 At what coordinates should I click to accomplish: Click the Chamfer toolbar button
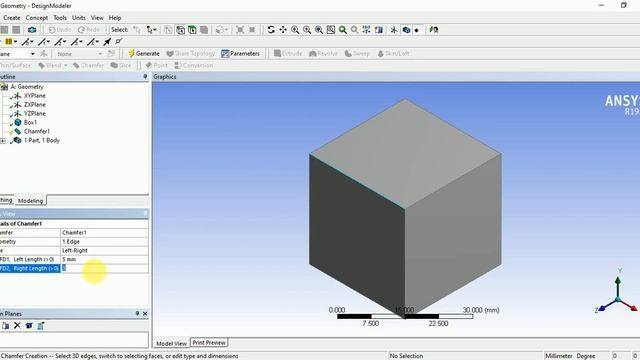click(x=89, y=65)
